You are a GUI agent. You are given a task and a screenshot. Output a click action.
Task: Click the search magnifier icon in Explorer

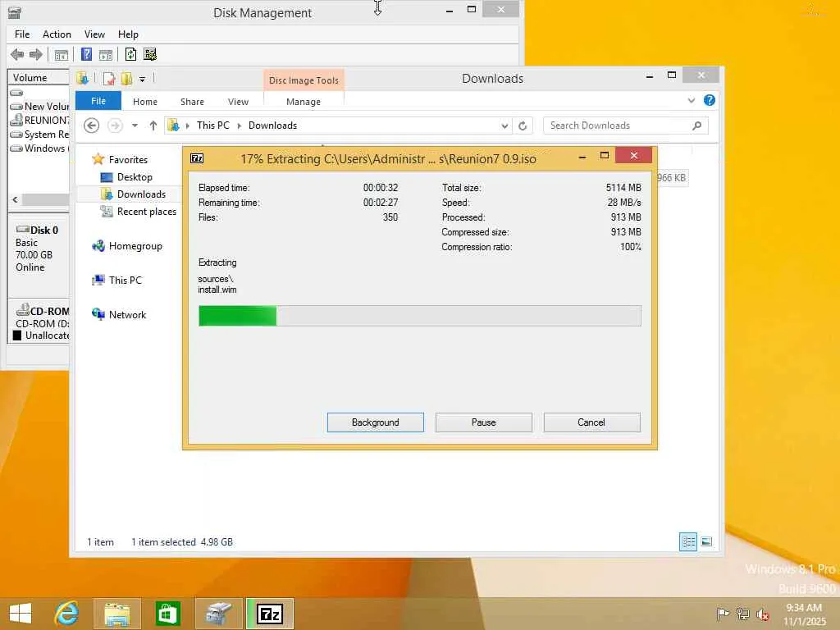696,126
